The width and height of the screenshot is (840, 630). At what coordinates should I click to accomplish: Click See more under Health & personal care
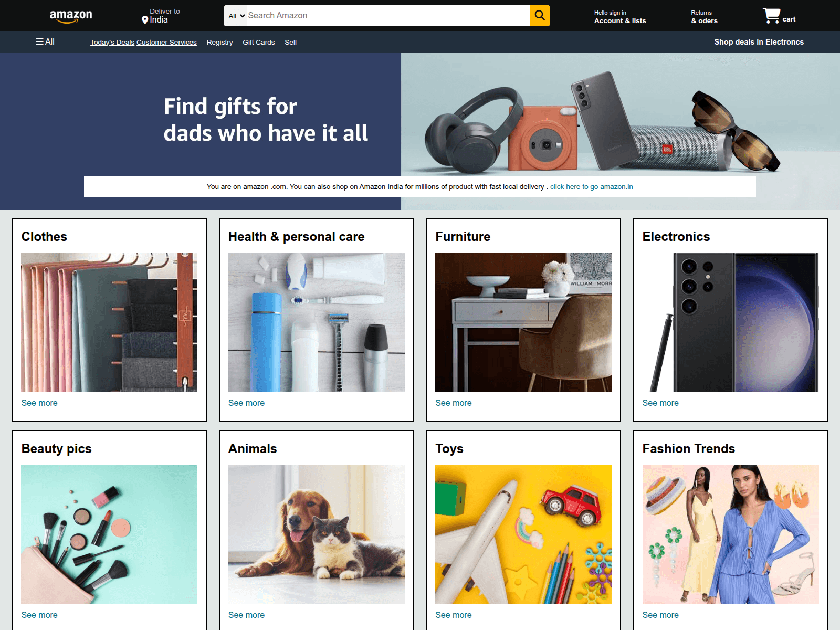point(246,403)
